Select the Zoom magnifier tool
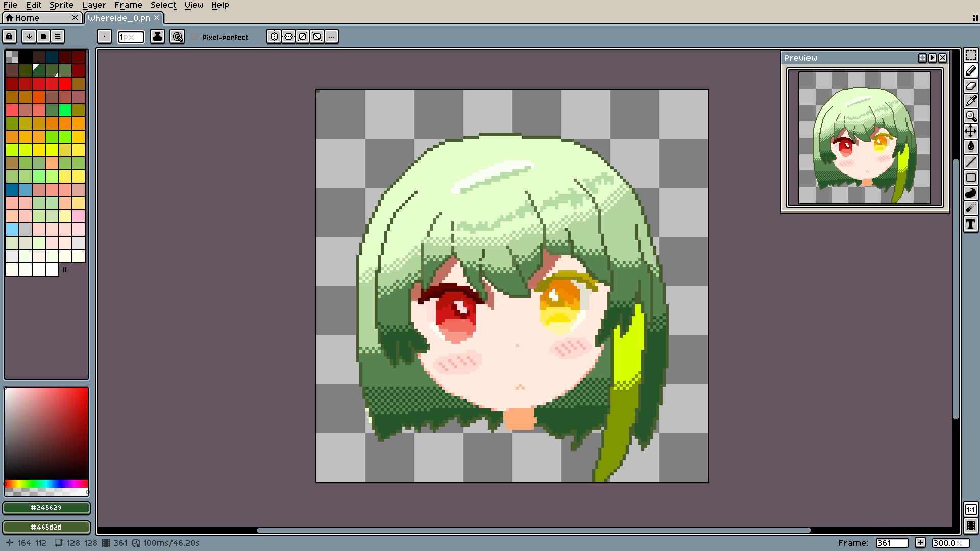 point(970,116)
